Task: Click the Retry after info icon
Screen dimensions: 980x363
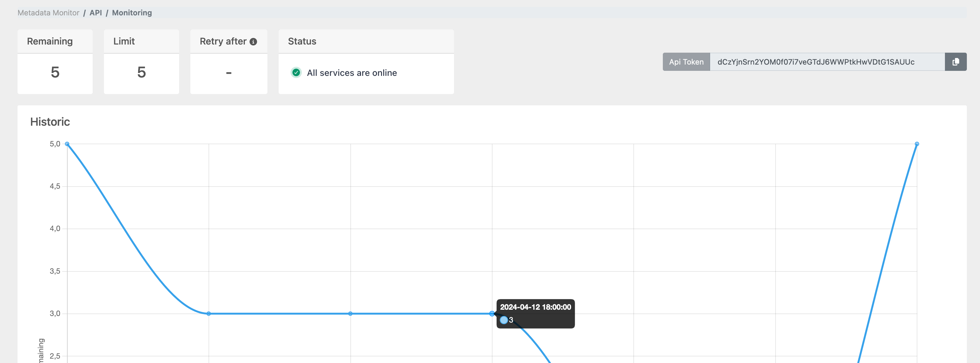Action: click(253, 41)
